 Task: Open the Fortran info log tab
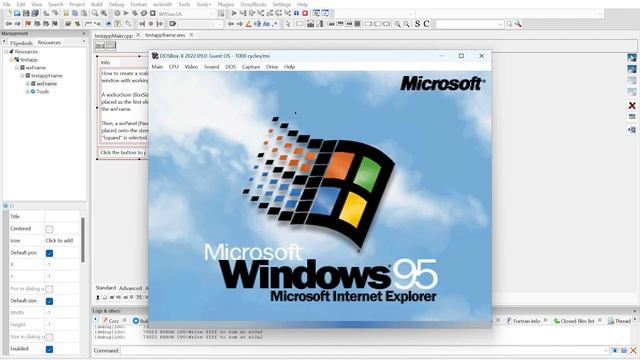tap(526, 321)
